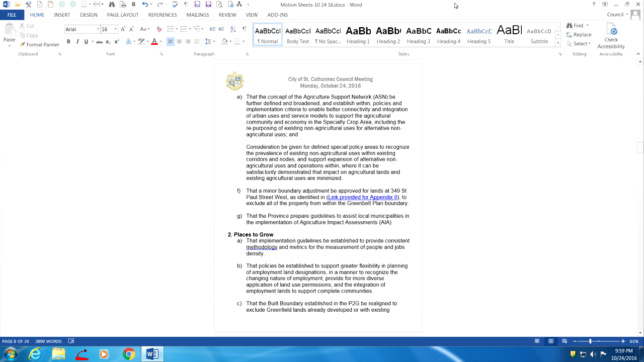
Task: Switch to INSERT ribbon tab
Action: pos(62,15)
